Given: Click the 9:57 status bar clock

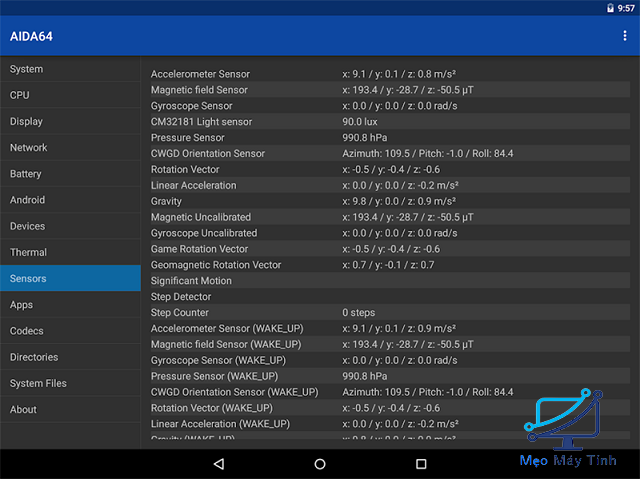Looking at the screenshot, I should [x=626, y=8].
